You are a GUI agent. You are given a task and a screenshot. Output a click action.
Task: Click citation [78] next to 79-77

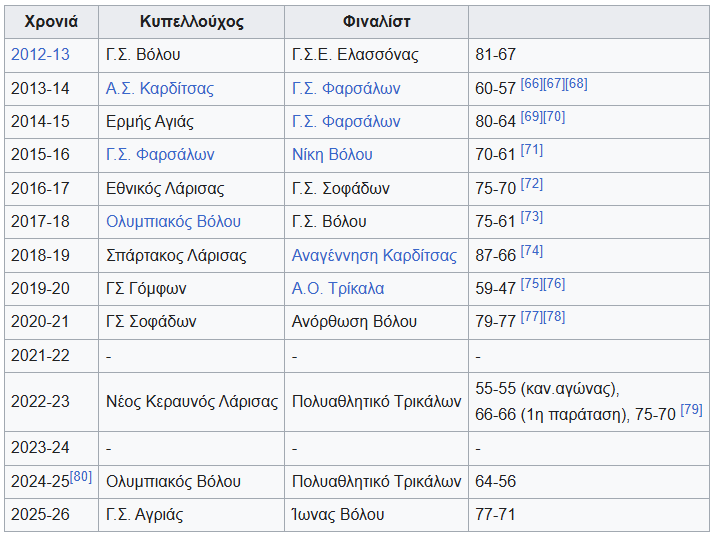554,317
